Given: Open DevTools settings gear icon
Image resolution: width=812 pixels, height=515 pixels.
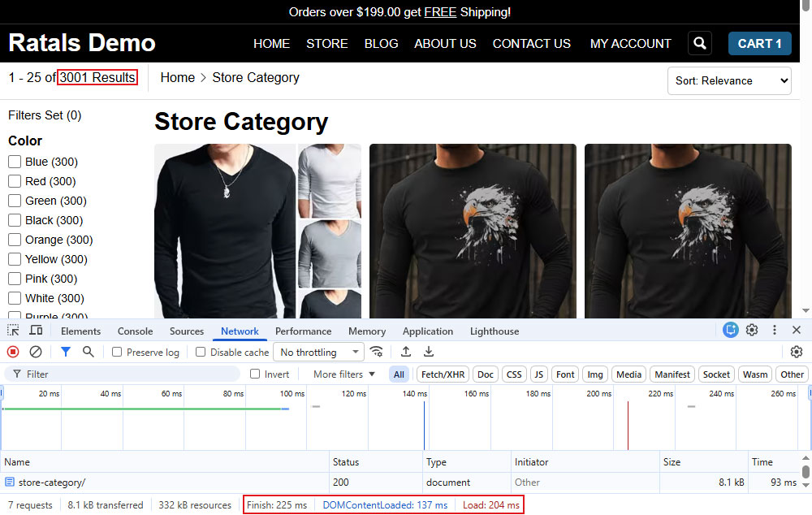Looking at the screenshot, I should pos(752,330).
